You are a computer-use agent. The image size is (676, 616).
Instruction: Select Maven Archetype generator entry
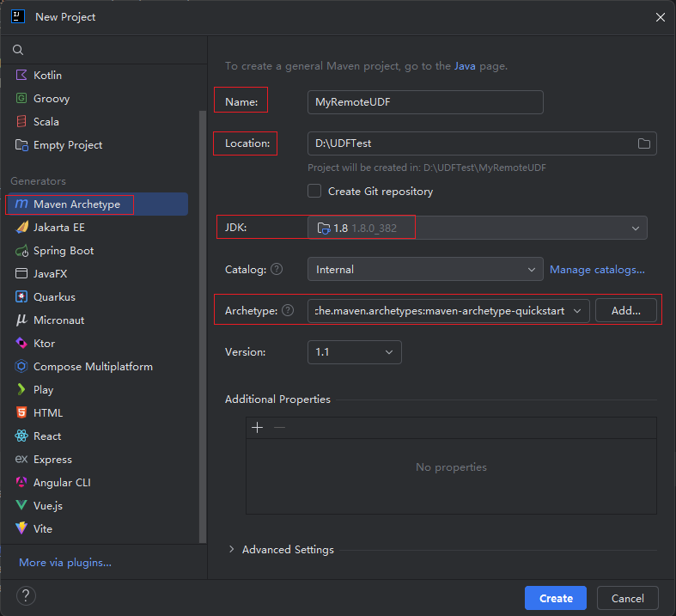[97, 204]
